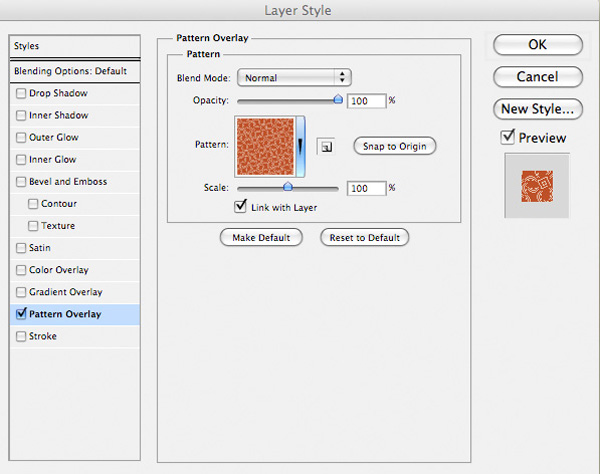Select the Outer Glow label

[54, 138]
